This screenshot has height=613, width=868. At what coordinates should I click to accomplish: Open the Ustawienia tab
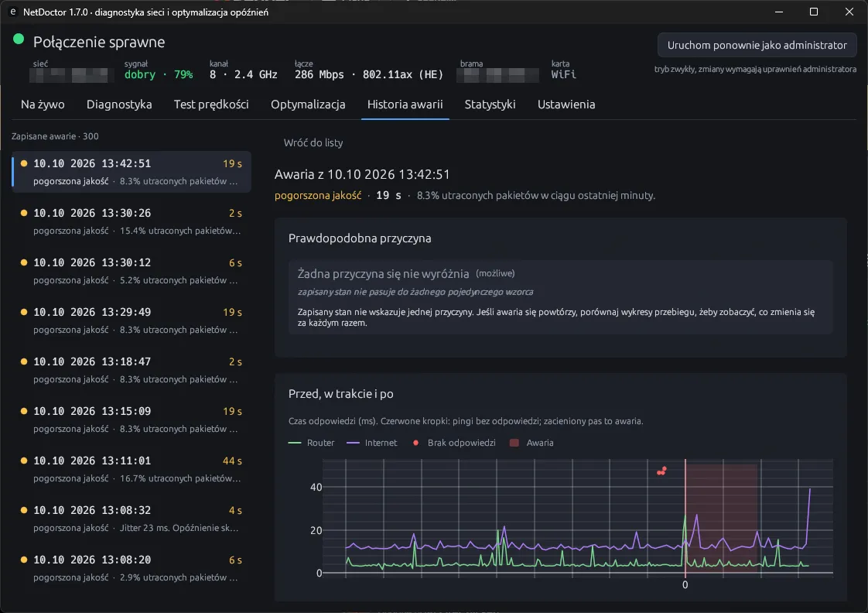566,104
